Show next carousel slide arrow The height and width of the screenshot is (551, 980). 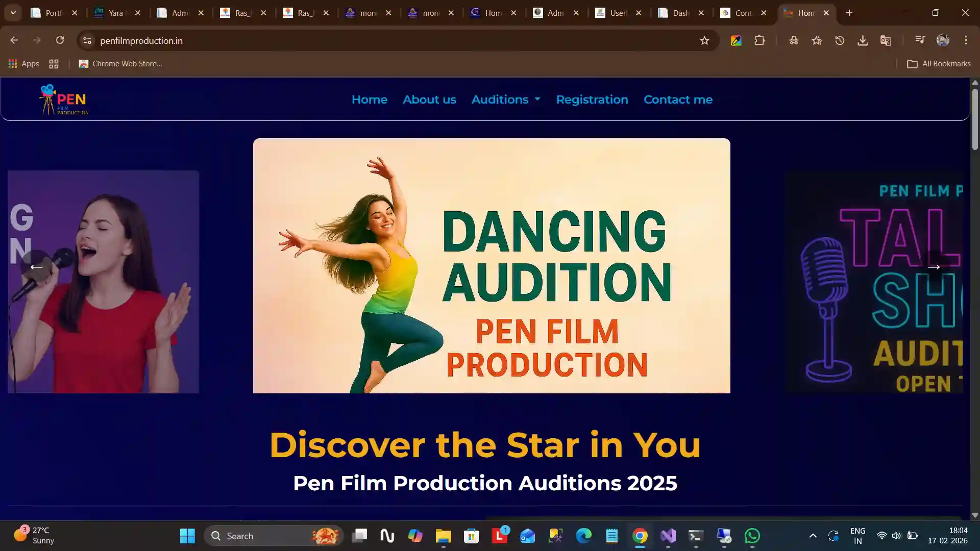tap(934, 267)
